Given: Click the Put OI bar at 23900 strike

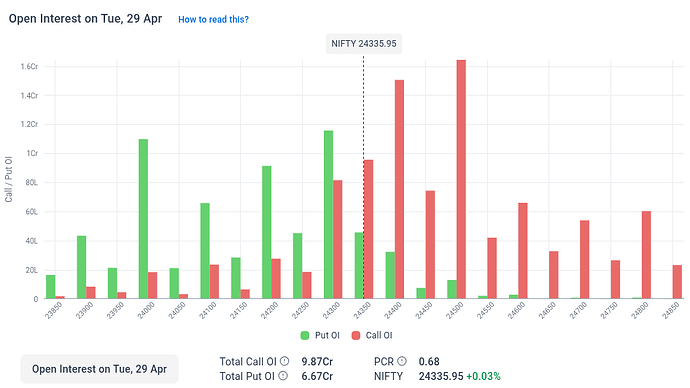Looking at the screenshot, I should coord(81,267).
